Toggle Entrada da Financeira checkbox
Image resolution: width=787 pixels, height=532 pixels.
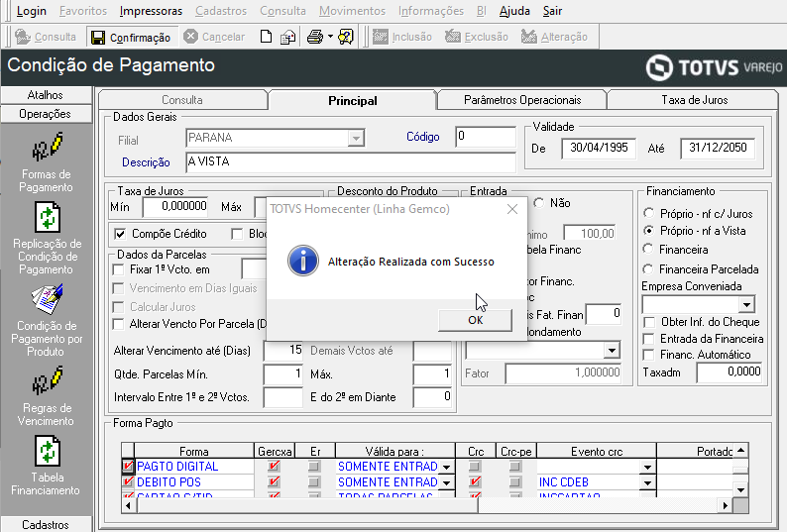pyautogui.click(x=649, y=339)
